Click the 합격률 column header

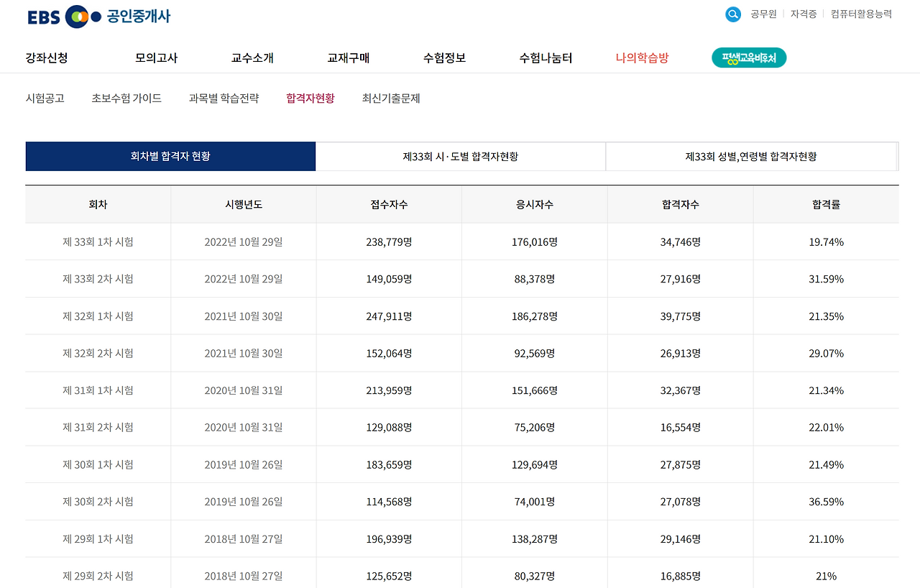coord(826,205)
